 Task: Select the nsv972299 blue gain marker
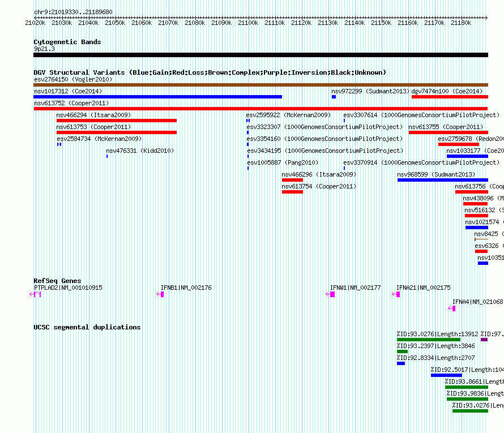tap(334, 97)
